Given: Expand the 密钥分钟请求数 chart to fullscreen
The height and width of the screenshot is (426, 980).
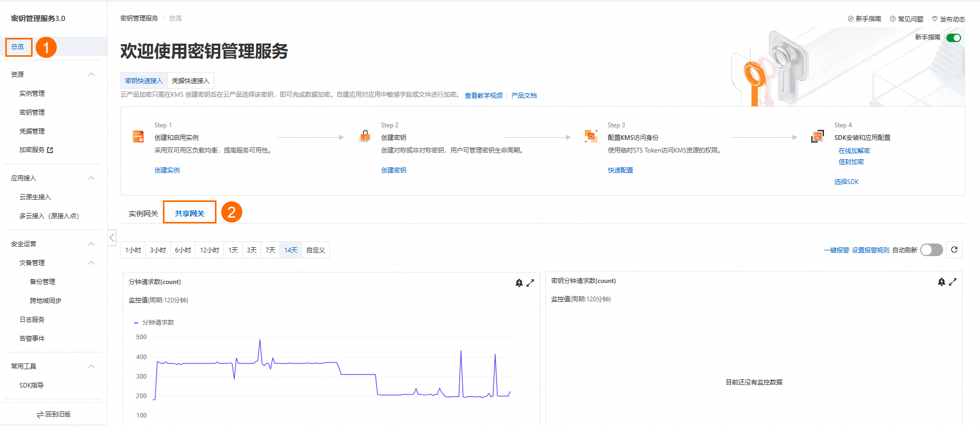Looking at the screenshot, I should (953, 282).
